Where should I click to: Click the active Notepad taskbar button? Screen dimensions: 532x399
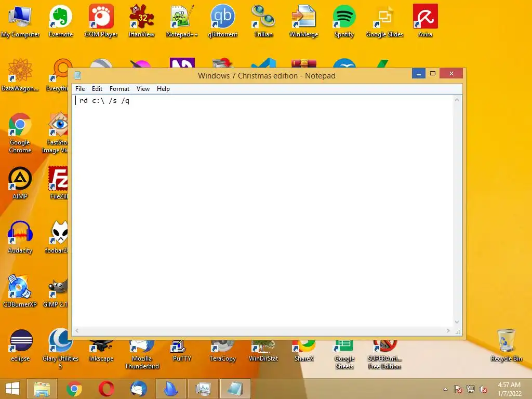click(235, 389)
